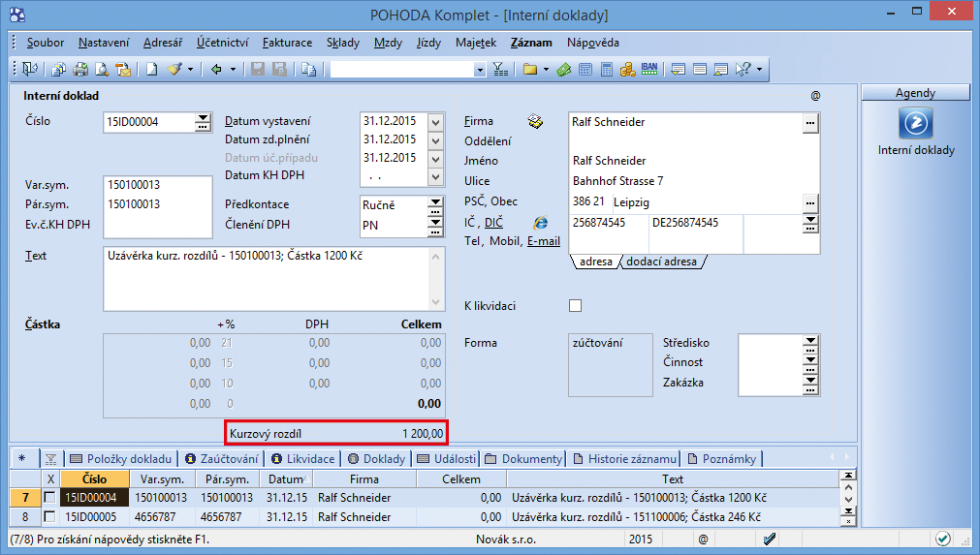Screen dimensions: 980x555
Task: Click the Kurzový rozdíl value 1 200,00
Action: [423, 433]
